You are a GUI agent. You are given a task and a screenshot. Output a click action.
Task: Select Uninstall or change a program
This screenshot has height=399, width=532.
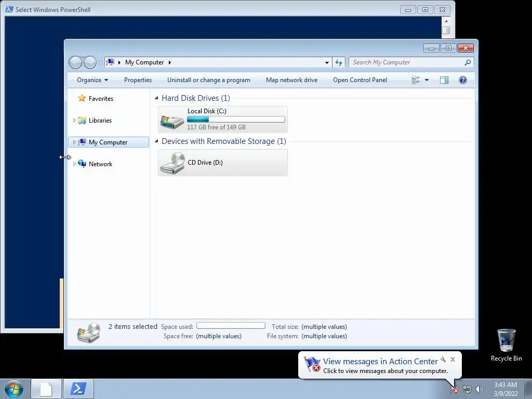click(209, 80)
